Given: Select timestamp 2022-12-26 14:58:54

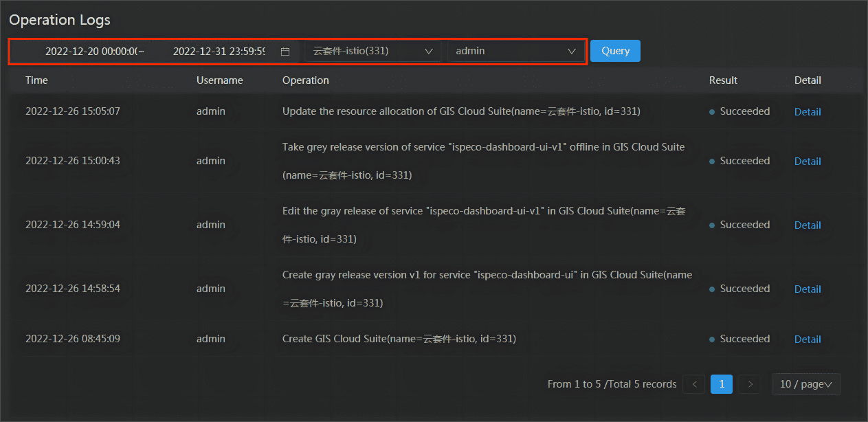Looking at the screenshot, I should pos(73,288).
